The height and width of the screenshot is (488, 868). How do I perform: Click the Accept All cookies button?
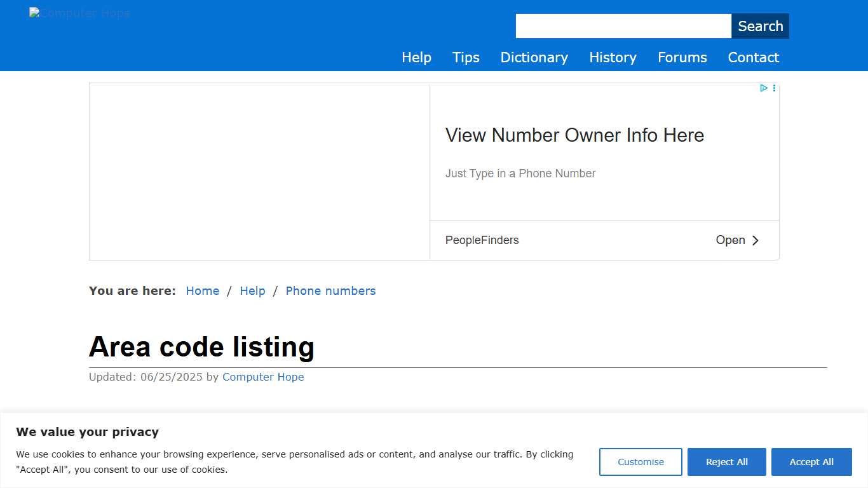point(811,462)
